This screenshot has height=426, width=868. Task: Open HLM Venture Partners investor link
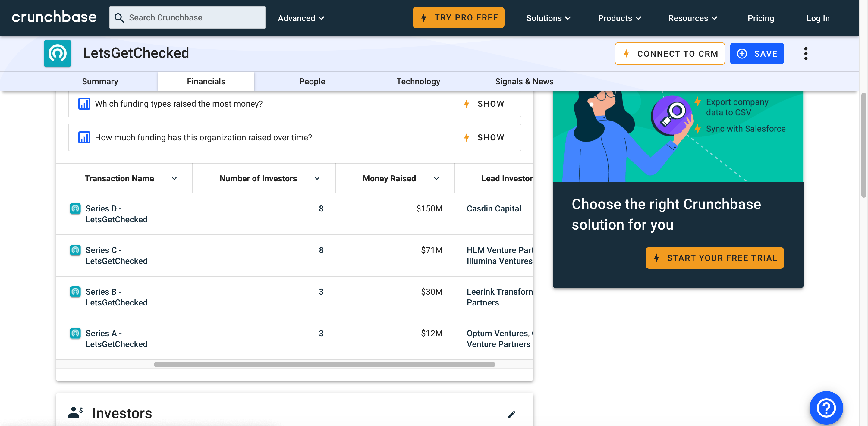point(500,250)
